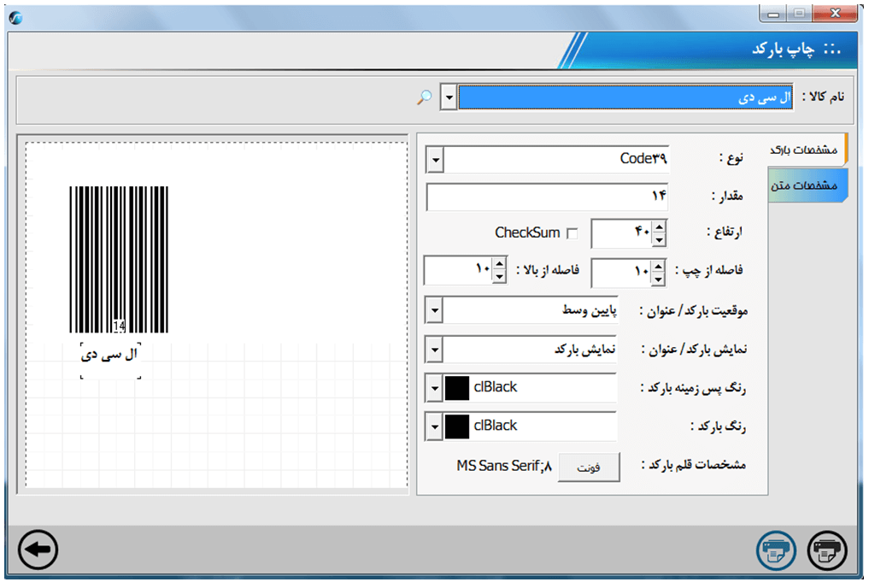The image size is (869, 588).
Task: Click the نام کالا label
Action: coord(824,97)
